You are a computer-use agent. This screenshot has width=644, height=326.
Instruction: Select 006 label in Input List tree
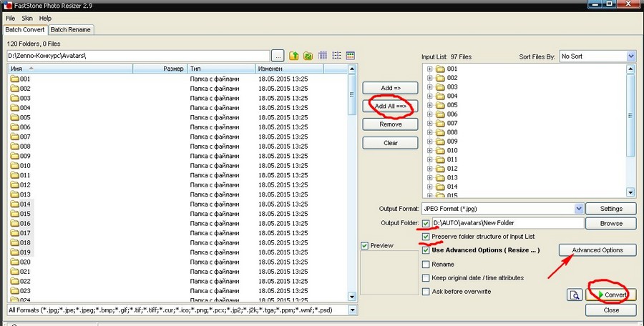point(452,114)
